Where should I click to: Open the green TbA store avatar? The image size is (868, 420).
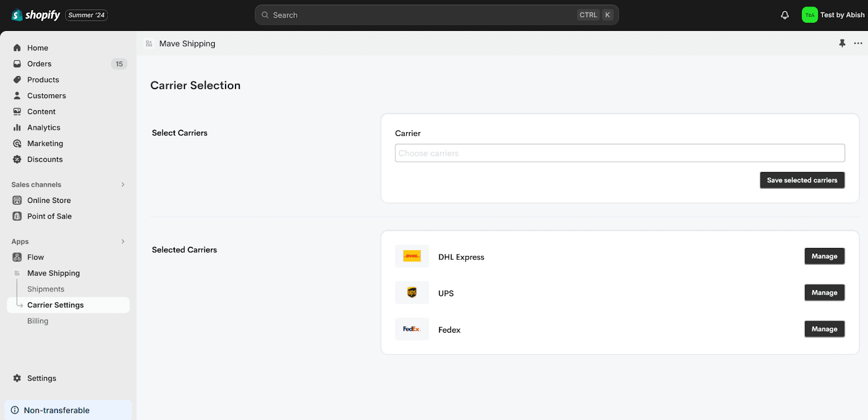coord(809,15)
